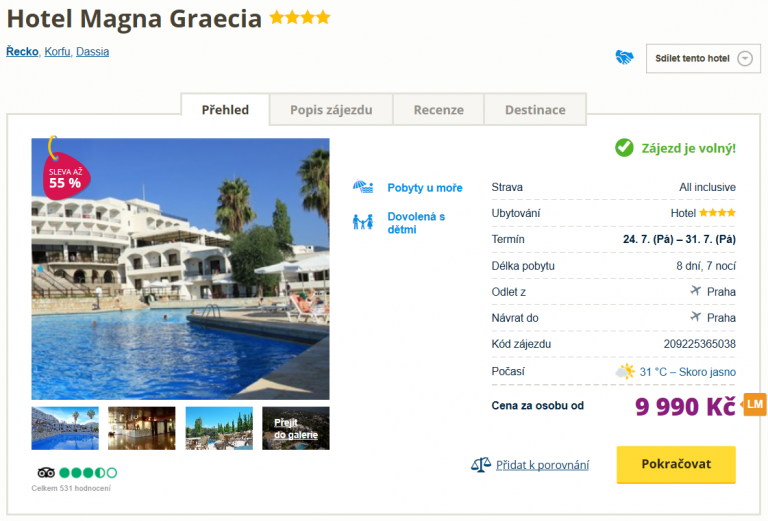768x521 pixels.
Task: Open the Pobyty u moře link
Action: (x=425, y=188)
